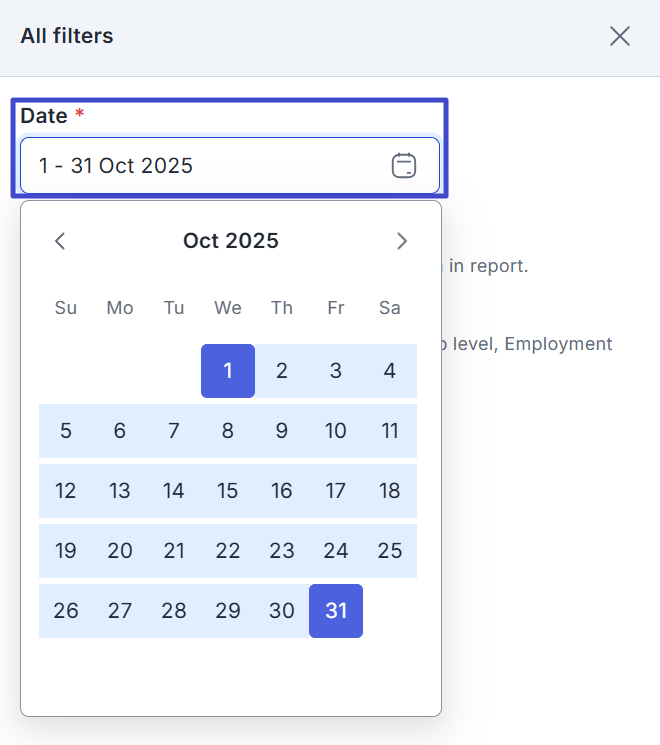Choose October 11 on the calendar
This screenshot has width=660, height=745.
(390, 431)
